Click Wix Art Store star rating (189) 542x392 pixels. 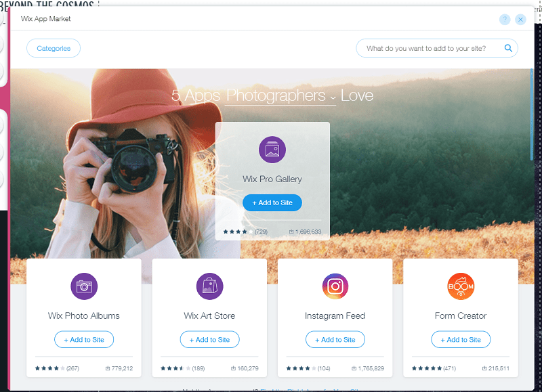tap(182, 368)
